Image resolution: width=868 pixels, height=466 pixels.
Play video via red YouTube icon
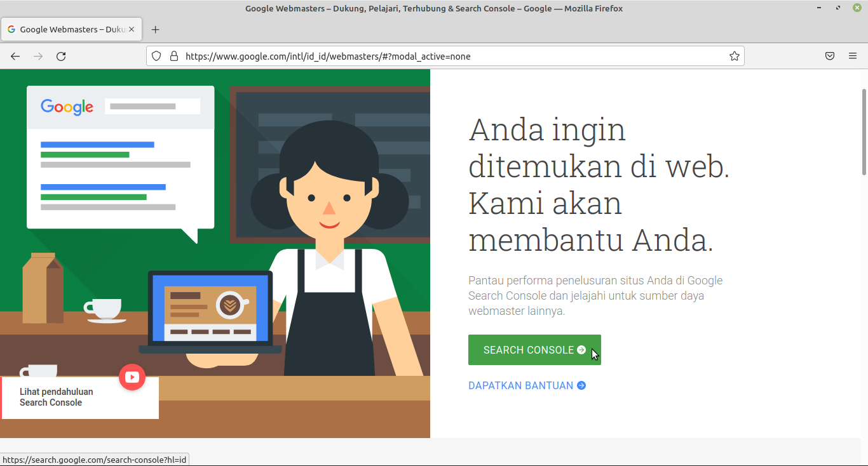tap(132, 377)
